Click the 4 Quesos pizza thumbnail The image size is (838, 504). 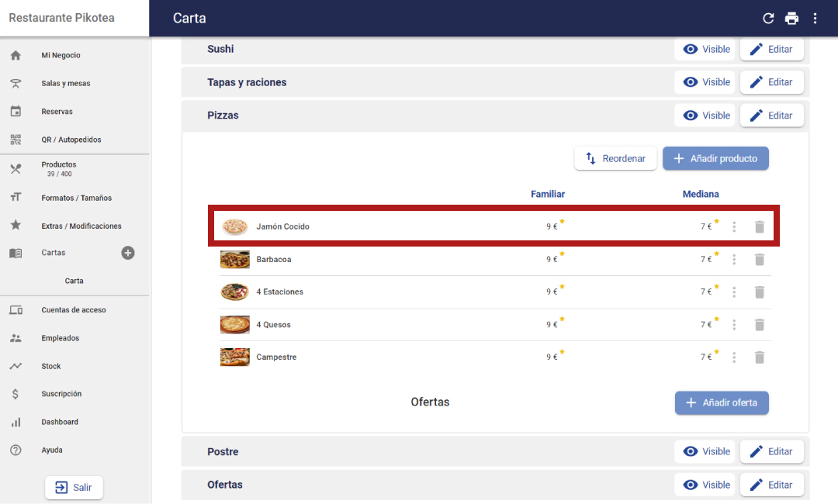click(x=234, y=325)
